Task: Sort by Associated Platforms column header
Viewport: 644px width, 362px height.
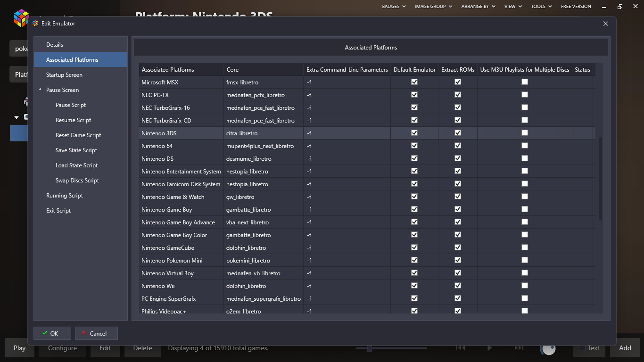Action: (x=181, y=69)
